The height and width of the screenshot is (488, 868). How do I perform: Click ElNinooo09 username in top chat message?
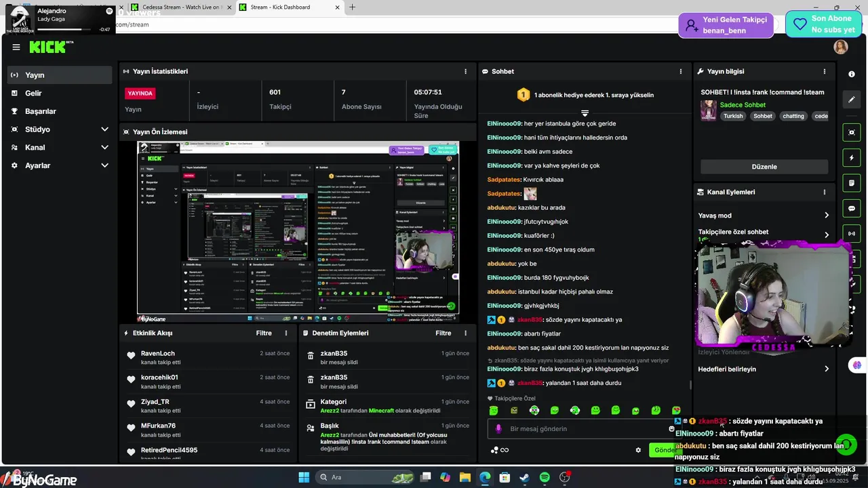(x=505, y=124)
